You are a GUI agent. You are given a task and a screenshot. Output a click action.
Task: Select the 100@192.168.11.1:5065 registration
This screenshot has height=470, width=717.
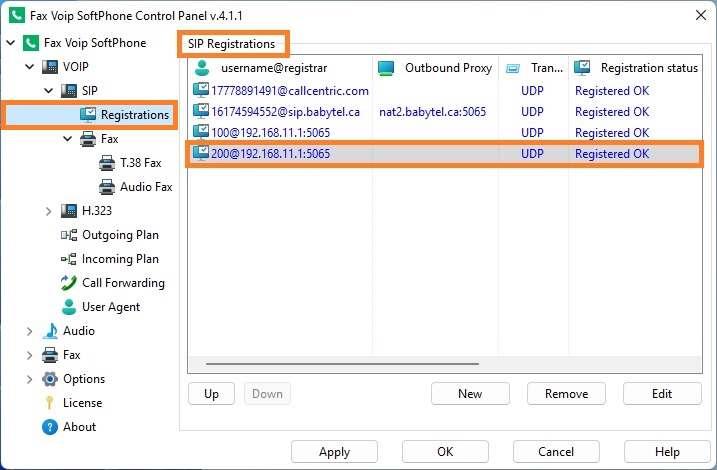coord(270,133)
